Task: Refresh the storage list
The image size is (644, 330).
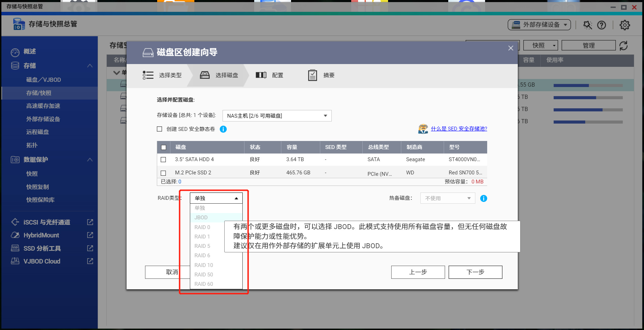Action: click(623, 46)
